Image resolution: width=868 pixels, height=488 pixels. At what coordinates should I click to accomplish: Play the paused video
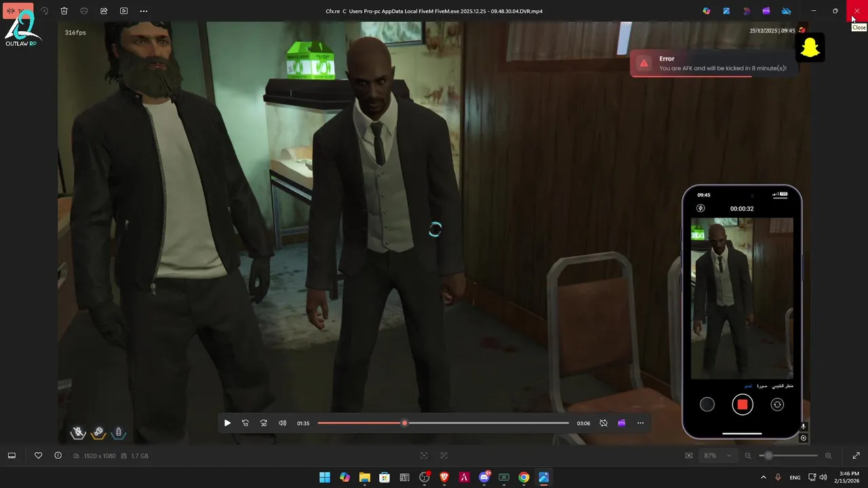tap(227, 423)
